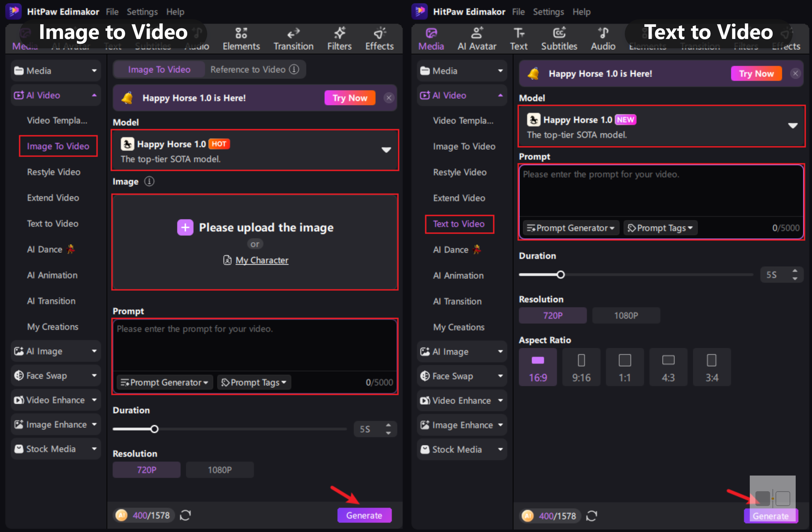Open Audio tab in right window toolbar
The height and width of the screenshot is (532, 812).
coord(603,39)
